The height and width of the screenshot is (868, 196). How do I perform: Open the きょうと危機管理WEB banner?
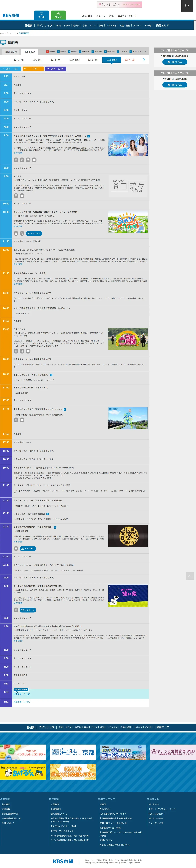click(173, 752)
